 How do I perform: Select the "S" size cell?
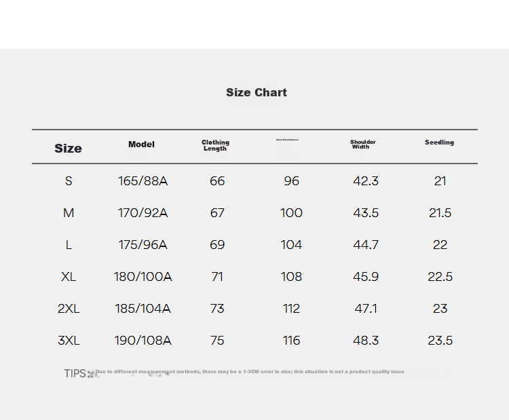coord(69,181)
